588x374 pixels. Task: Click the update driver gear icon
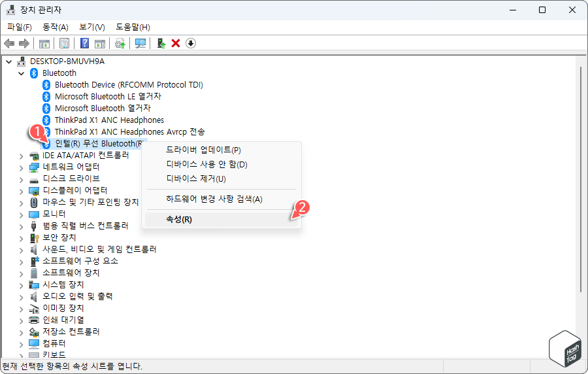click(x=120, y=44)
